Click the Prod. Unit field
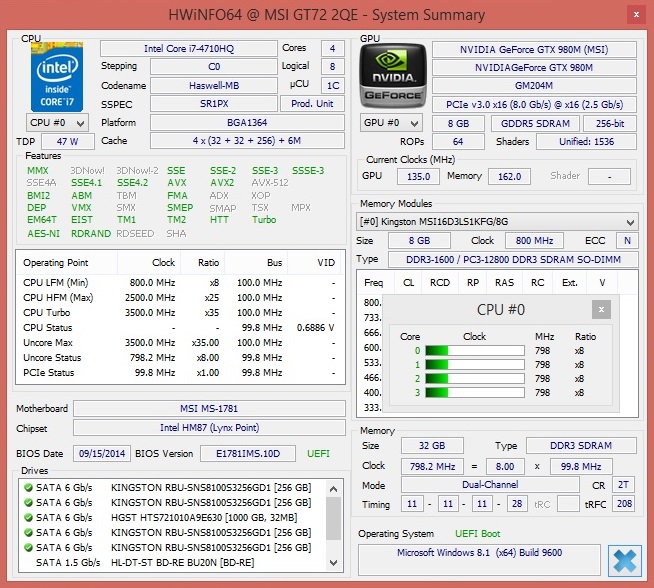Viewport: 654px width, 588px height. (312, 103)
